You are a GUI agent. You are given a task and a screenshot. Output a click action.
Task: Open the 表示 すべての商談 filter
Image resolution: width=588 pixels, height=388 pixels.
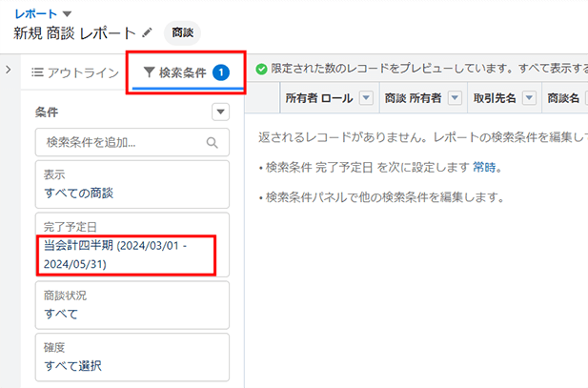coord(132,184)
